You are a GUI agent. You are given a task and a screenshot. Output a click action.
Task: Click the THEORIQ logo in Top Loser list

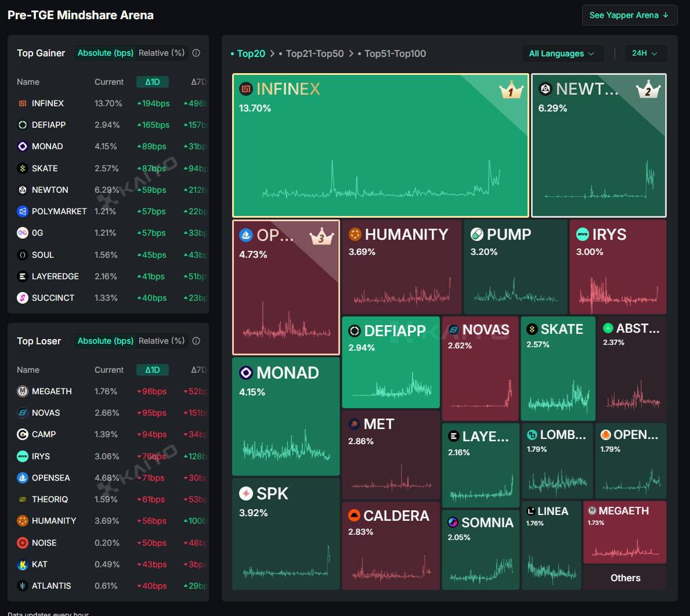pyautogui.click(x=23, y=499)
